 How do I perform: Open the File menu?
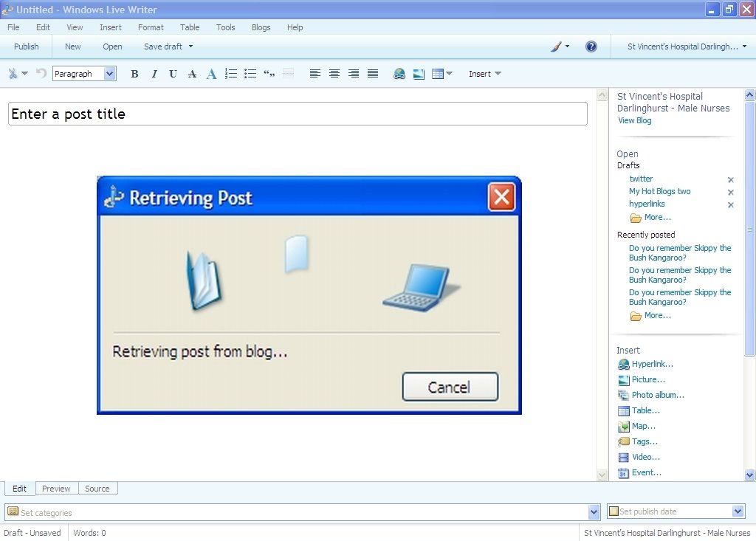[x=13, y=27]
